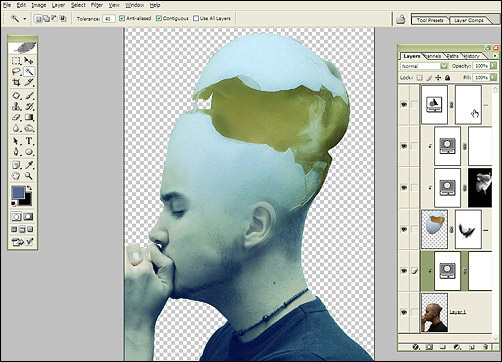
Task: Select the Brush tool
Action: 29,96
